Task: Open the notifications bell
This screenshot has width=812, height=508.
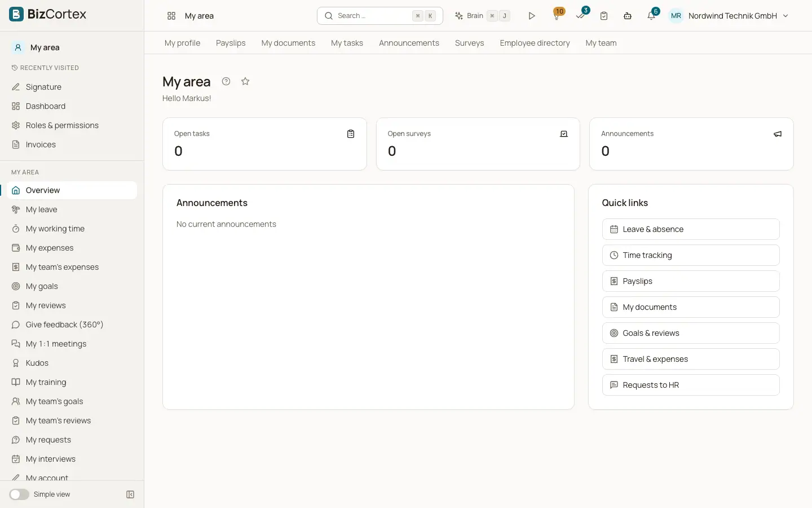Action: [652, 15]
